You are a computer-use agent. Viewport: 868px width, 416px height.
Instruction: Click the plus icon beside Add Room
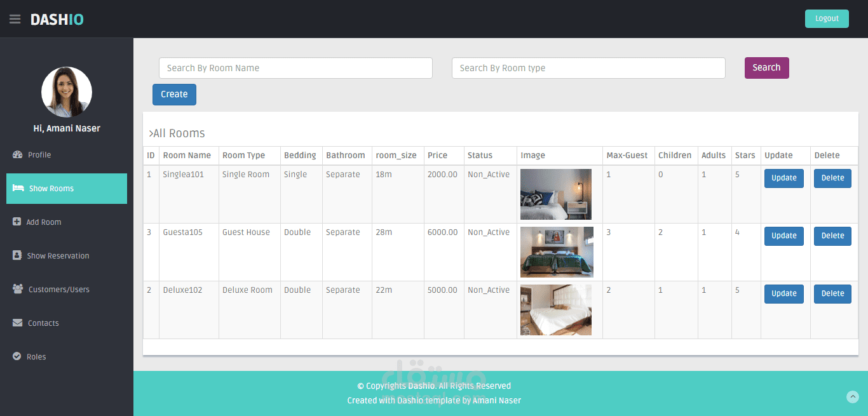coord(17,222)
